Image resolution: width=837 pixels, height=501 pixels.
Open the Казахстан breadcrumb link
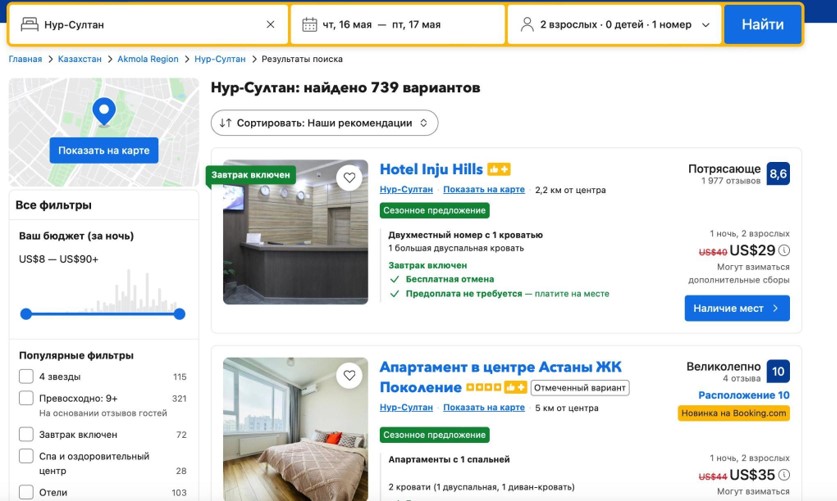coord(79,59)
